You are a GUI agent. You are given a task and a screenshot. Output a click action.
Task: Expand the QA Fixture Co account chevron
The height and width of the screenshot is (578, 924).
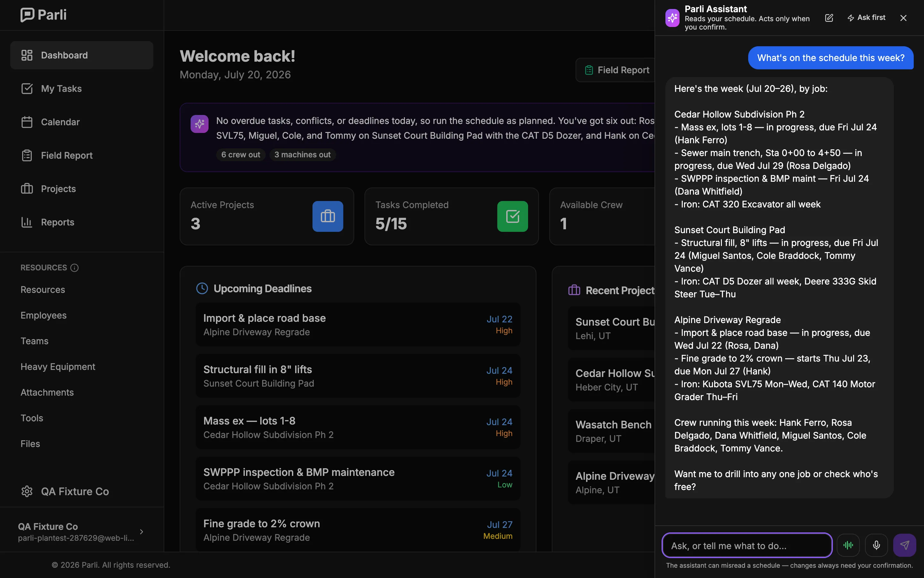[142, 532]
